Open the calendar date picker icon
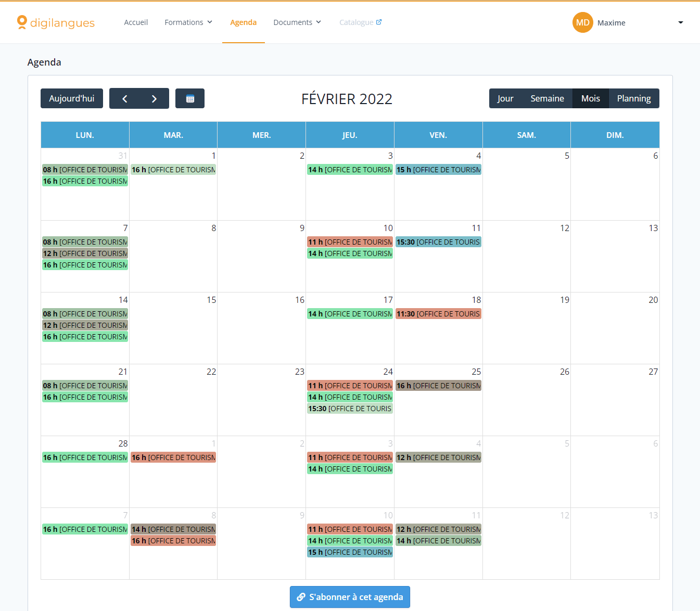Image resolution: width=700 pixels, height=611 pixels. point(190,99)
